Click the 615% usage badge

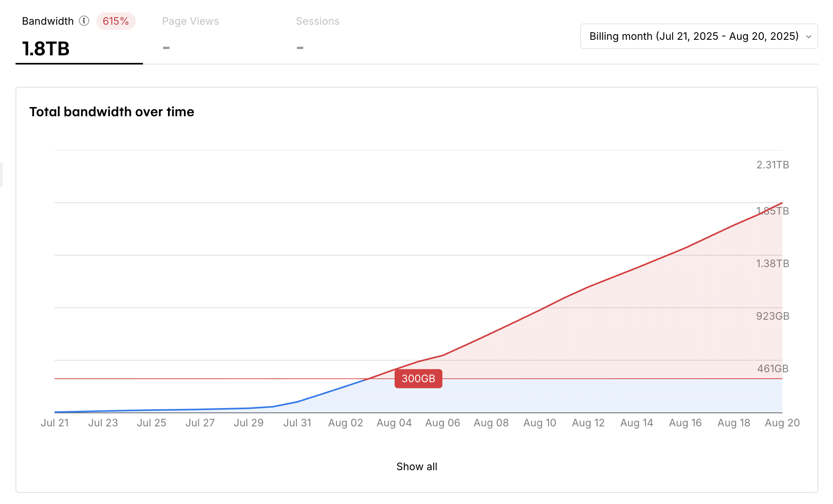115,21
